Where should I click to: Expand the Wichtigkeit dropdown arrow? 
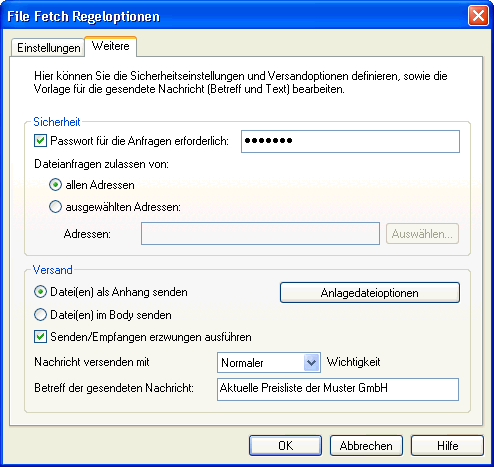(311, 362)
